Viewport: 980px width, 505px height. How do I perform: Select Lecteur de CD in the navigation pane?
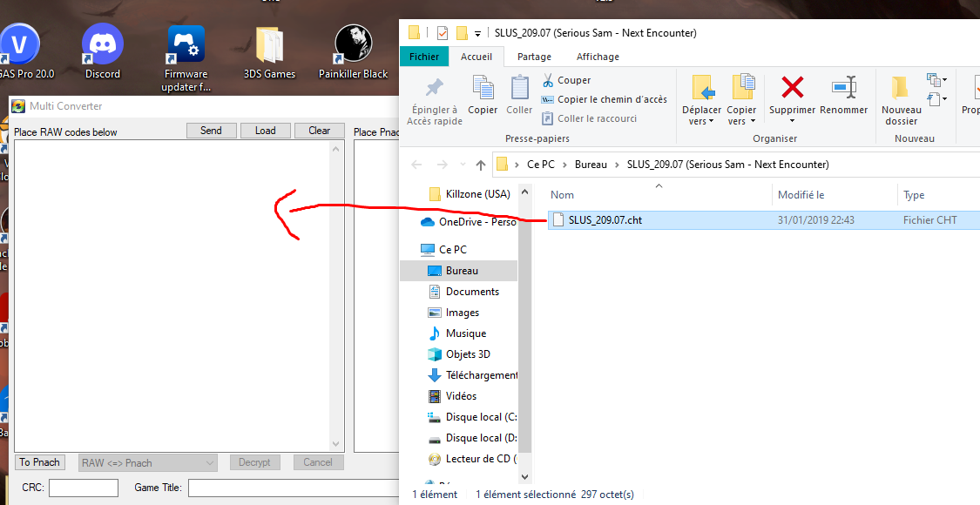(472, 459)
